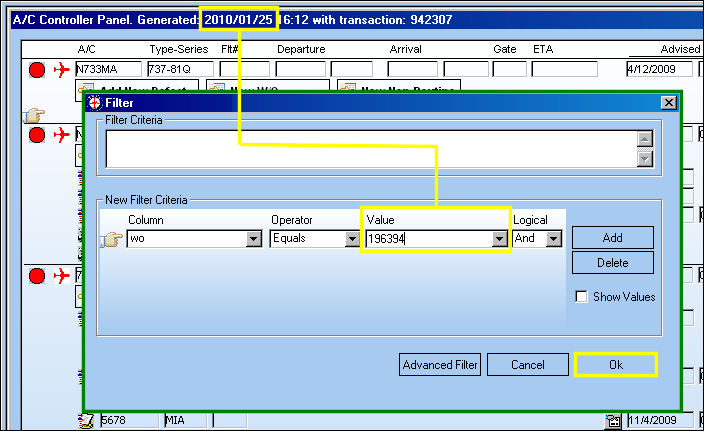Click the 5678 field at bottom
Viewport: 704px width, 431px height.
point(129,420)
